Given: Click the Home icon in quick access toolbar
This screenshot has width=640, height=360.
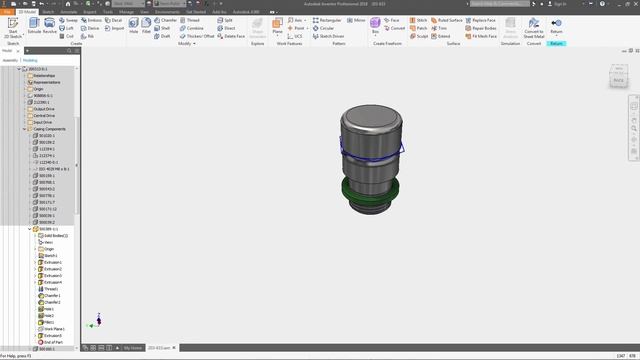Looking at the screenshot, I should pyautogui.click(x=68, y=4).
